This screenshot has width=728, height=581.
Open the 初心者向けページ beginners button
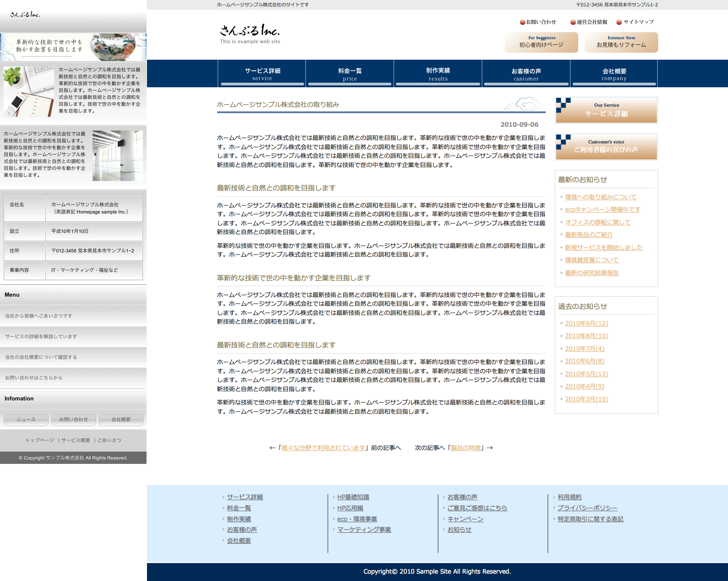[x=541, y=42]
